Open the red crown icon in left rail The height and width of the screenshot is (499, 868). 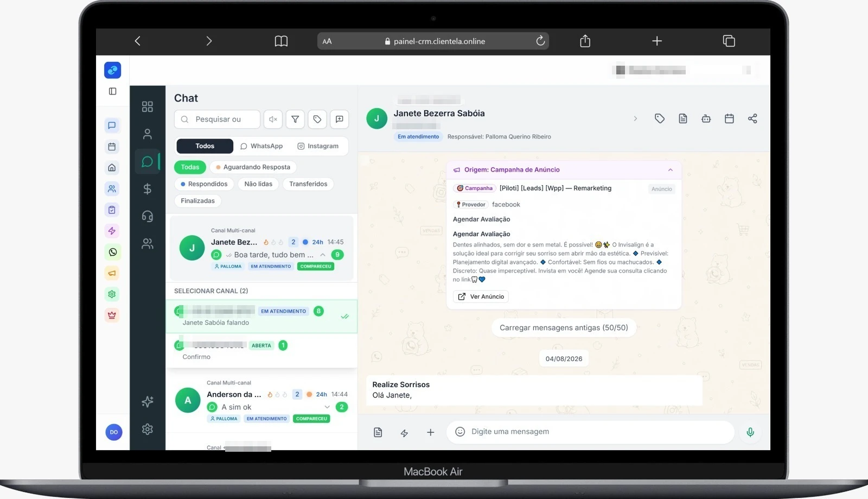click(x=112, y=315)
